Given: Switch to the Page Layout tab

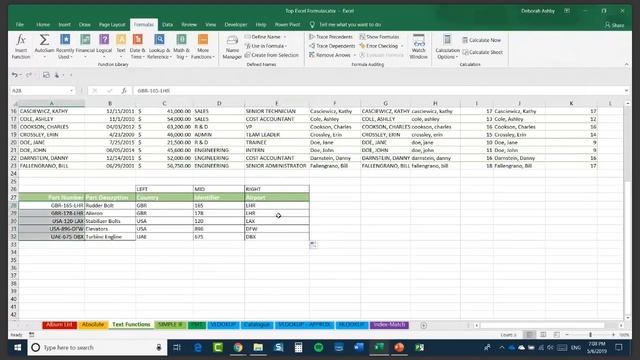Looking at the screenshot, I should click(112, 24).
